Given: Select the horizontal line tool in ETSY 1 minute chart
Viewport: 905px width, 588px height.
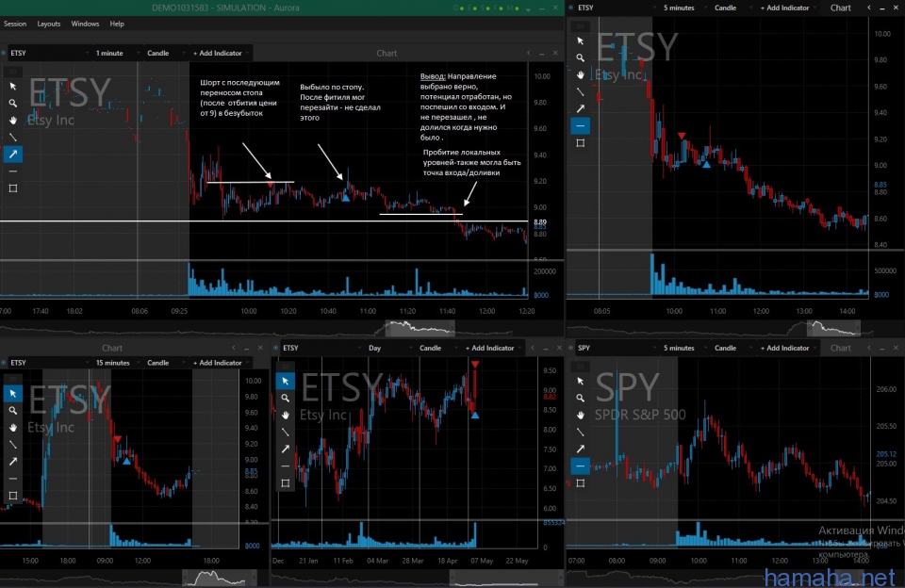Looking at the screenshot, I should [x=12, y=171].
